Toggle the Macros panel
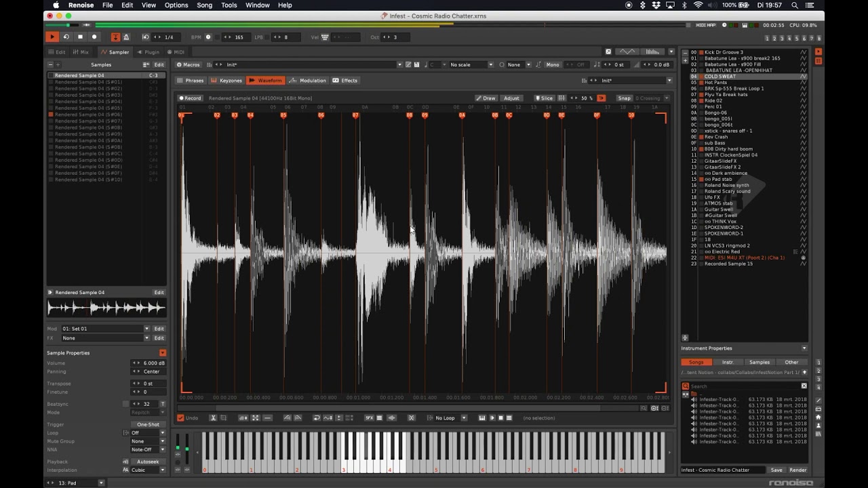The image size is (868, 488). 189,64
